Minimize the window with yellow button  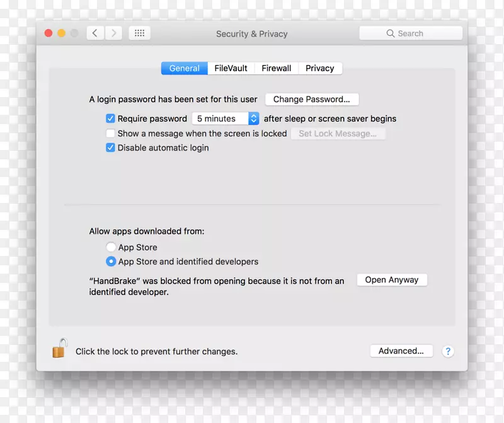62,33
